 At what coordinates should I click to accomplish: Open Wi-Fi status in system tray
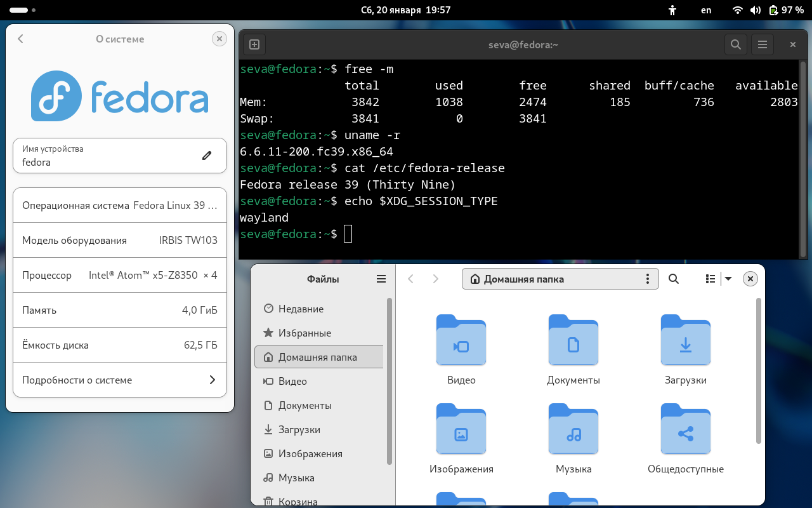coord(737,10)
